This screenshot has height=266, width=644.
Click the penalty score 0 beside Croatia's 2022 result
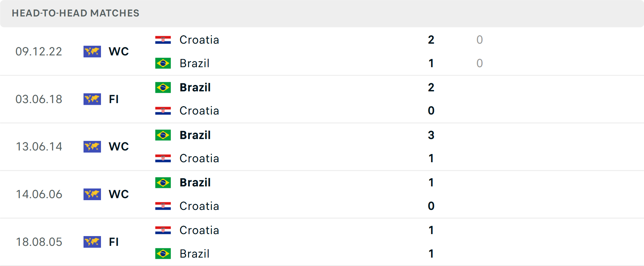click(480, 40)
